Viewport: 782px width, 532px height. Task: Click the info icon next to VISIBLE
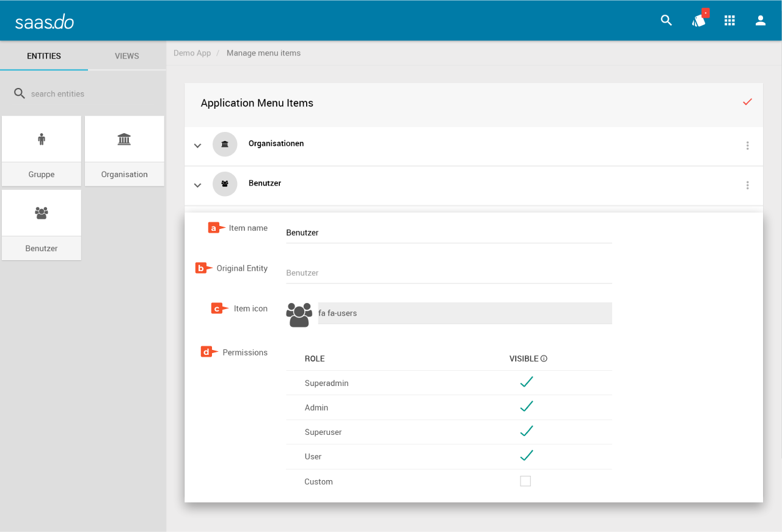pos(544,359)
